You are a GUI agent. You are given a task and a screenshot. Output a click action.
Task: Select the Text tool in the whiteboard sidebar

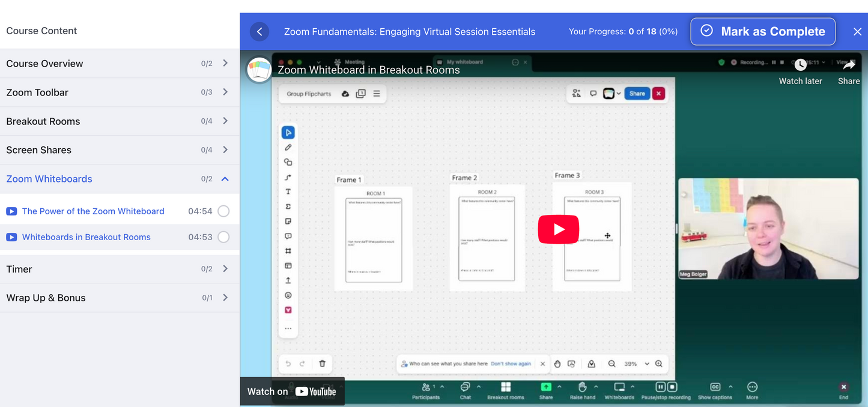pos(288,191)
